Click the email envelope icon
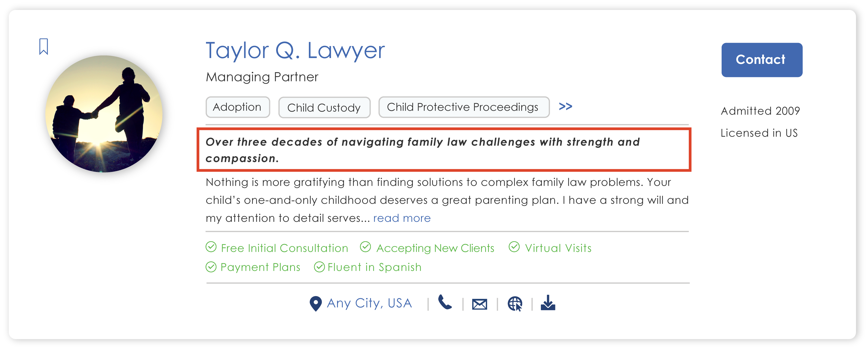868x350 pixels. click(479, 304)
